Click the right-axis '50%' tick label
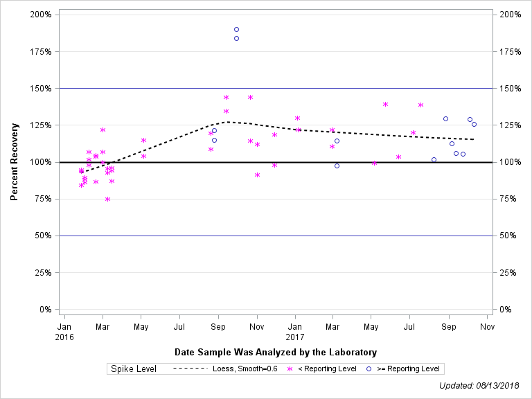This screenshot has width=532, height=399. [x=508, y=236]
